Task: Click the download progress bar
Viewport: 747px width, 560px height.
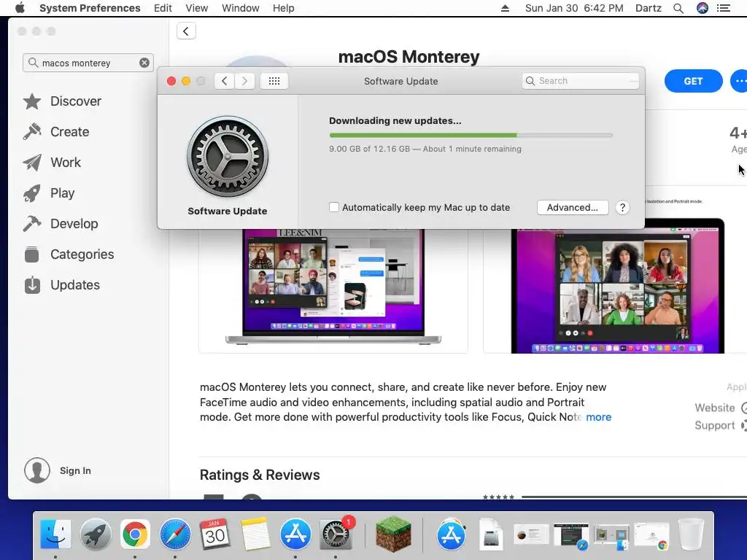Action: (471, 135)
